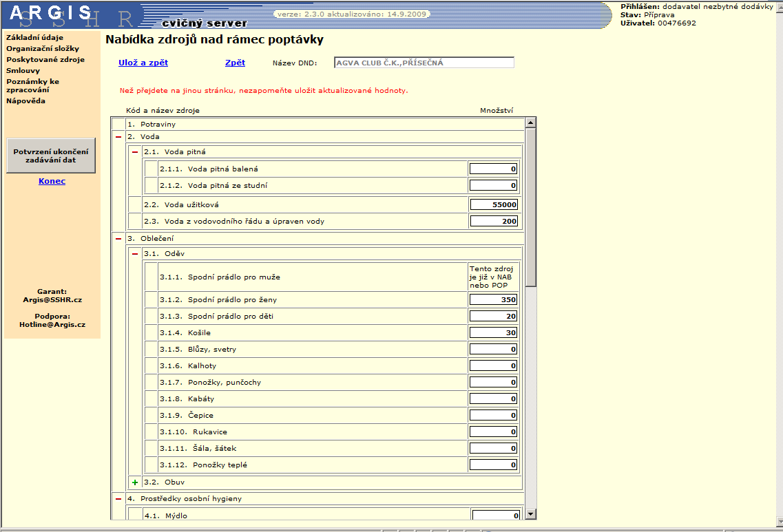783x532 pixels.
Task: Click quantity field for Blůzy, svetry
Action: pyautogui.click(x=493, y=350)
